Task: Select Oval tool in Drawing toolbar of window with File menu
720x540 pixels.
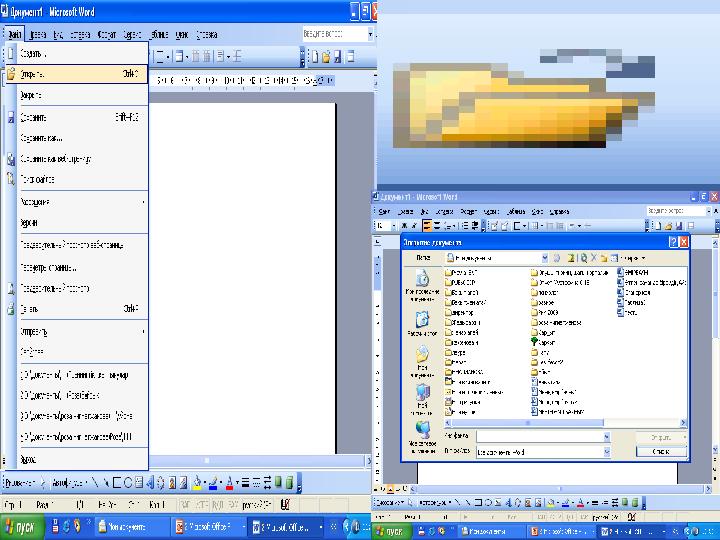Action: point(128,483)
